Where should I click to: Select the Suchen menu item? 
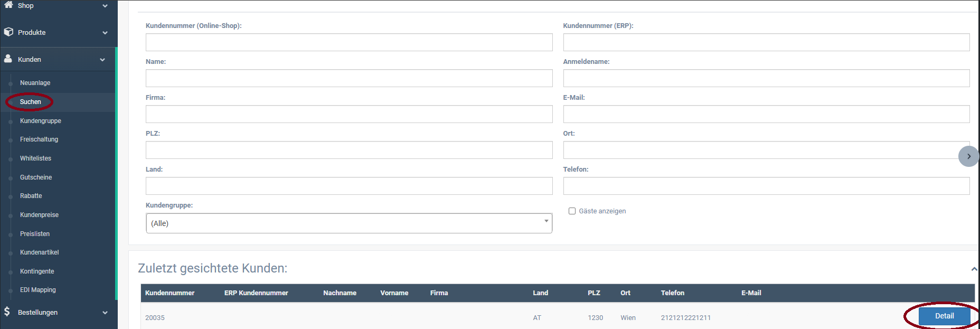pos(30,102)
